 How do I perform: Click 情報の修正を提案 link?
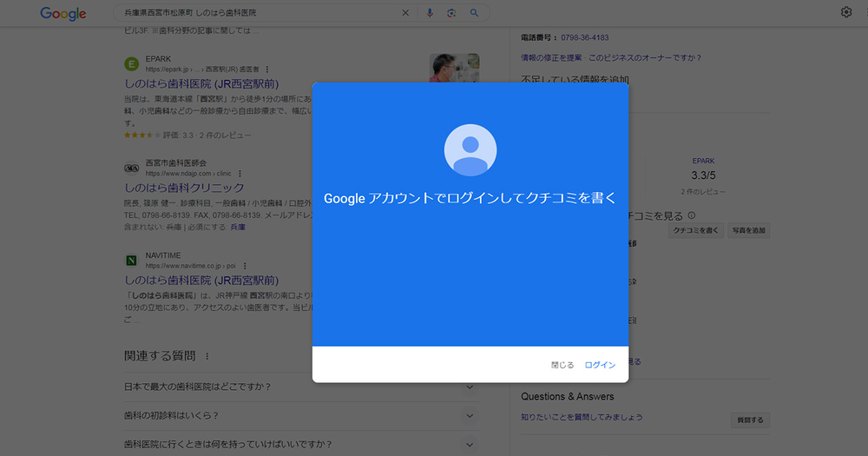point(551,58)
